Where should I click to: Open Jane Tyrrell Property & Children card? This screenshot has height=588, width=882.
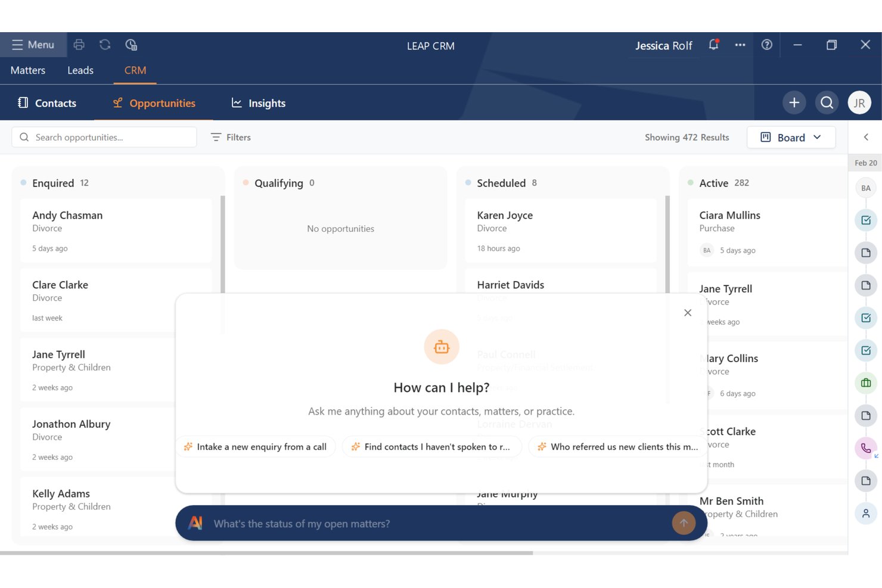(98, 370)
